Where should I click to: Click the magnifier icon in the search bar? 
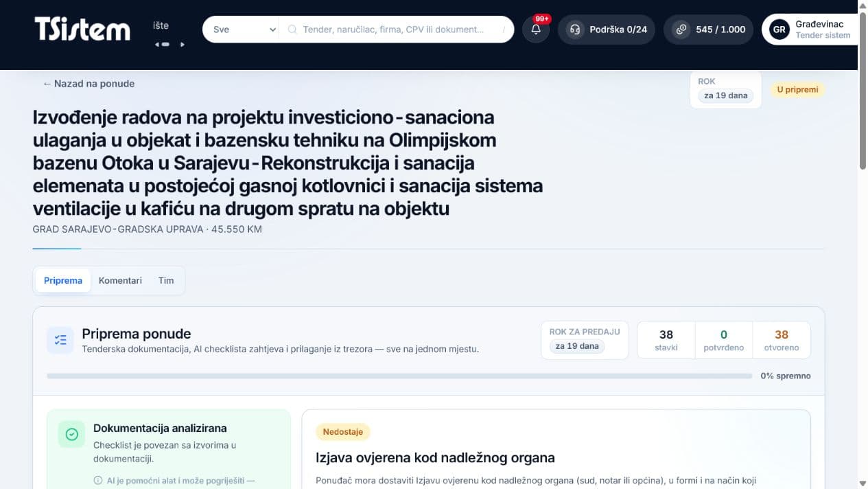click(x=292, y=30)
